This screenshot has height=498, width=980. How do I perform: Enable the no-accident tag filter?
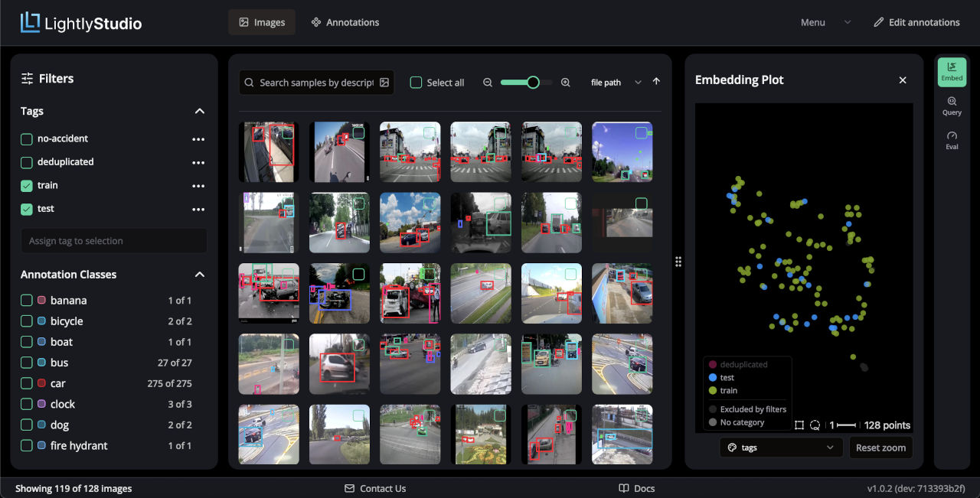27,139
